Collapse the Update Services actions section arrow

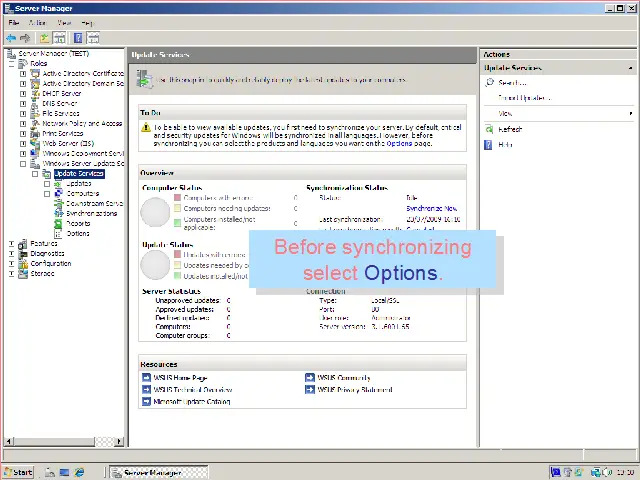631,68
